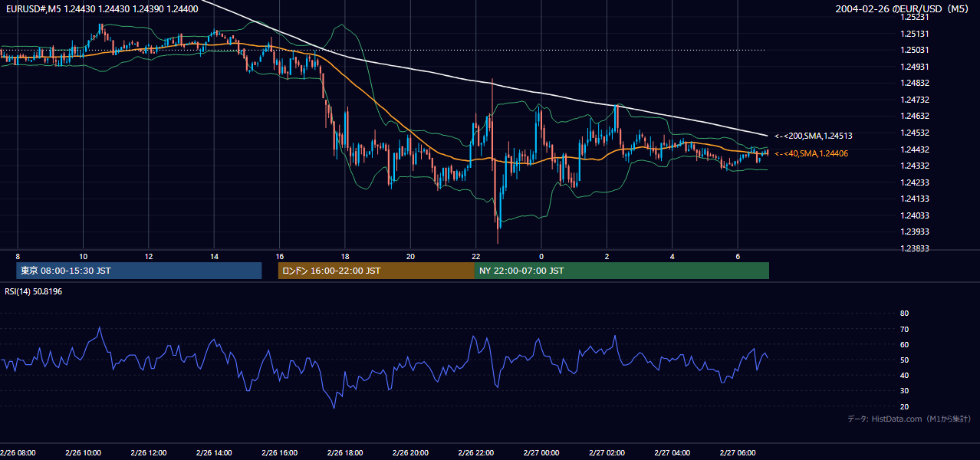Click the hour 16 tick label
Screen dimensions: 980x460
click(x=279, y=256)
